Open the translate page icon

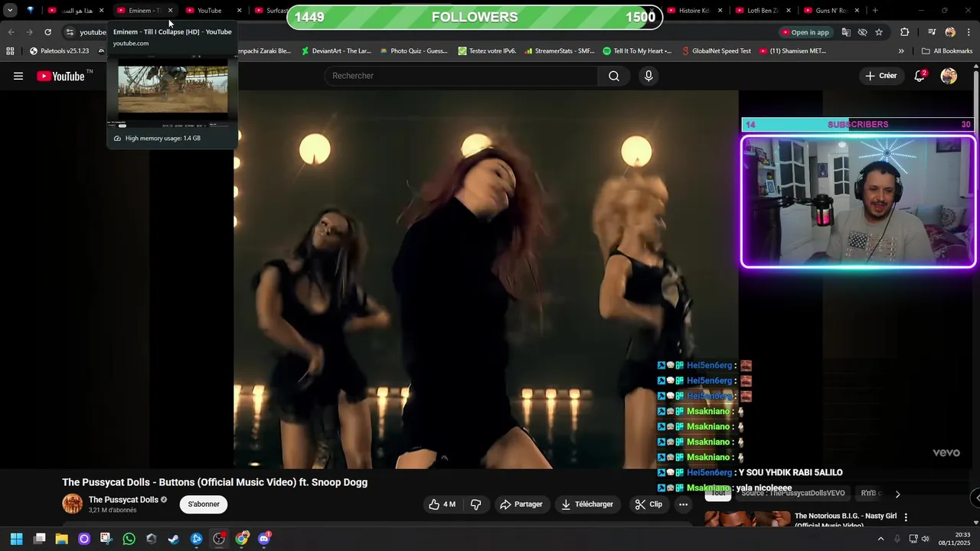pyautogui.click(x=846, y=32)
